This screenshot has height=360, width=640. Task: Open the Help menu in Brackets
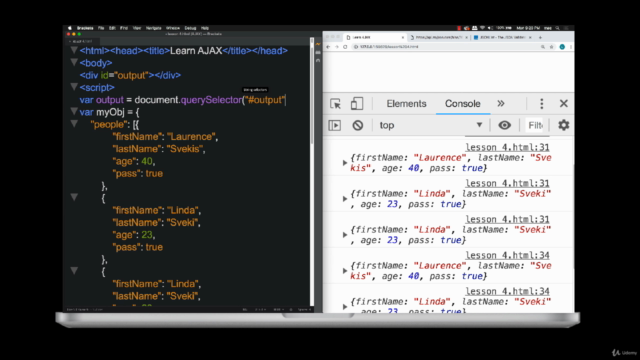pyautogui.click(x=205, y=28)
